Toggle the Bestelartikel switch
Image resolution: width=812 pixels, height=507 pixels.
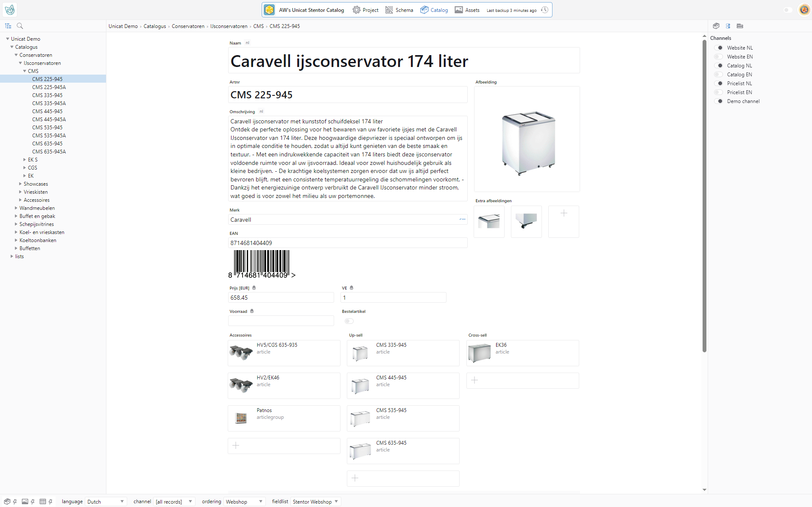coord(349,321)
